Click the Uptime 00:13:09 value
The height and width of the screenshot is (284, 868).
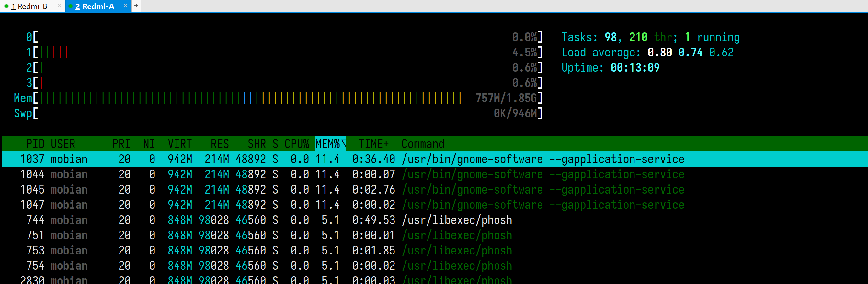click(x=635, y=67)
